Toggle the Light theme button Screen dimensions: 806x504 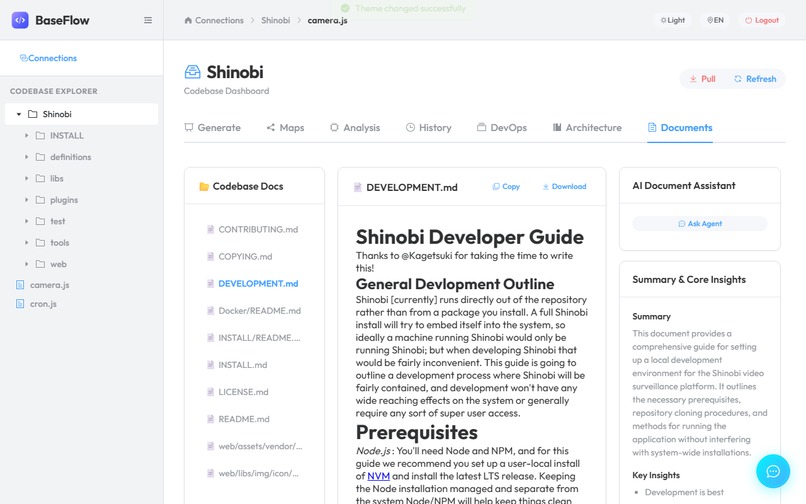point(672,21)
